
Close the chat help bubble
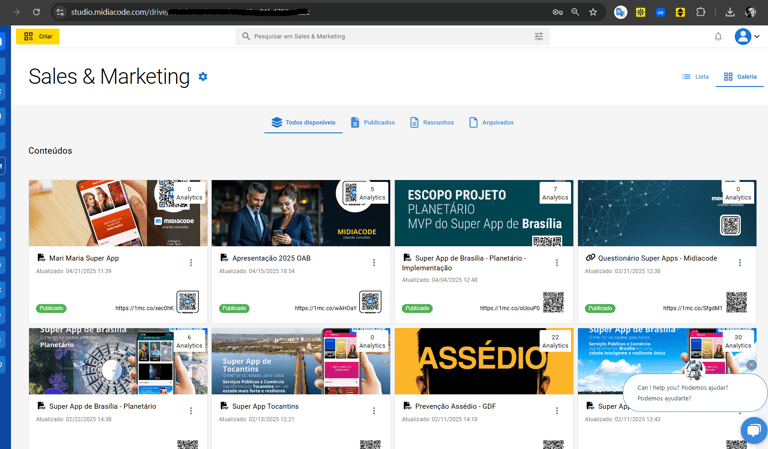pyautogui.click(x=751, y=365)
